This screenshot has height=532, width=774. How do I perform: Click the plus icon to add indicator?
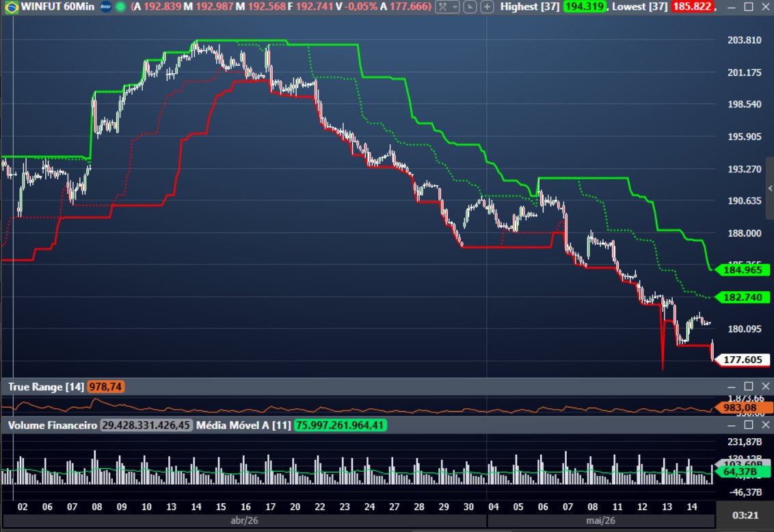click(487, 7)
